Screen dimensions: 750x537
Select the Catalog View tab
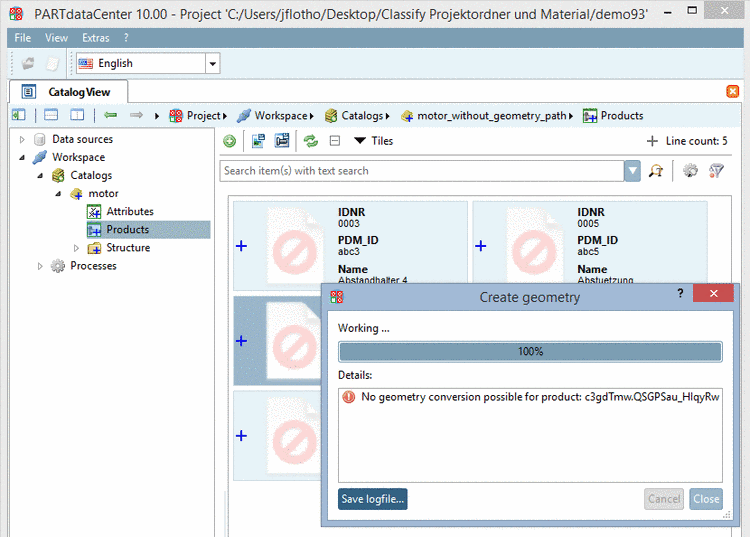(68, 92)
